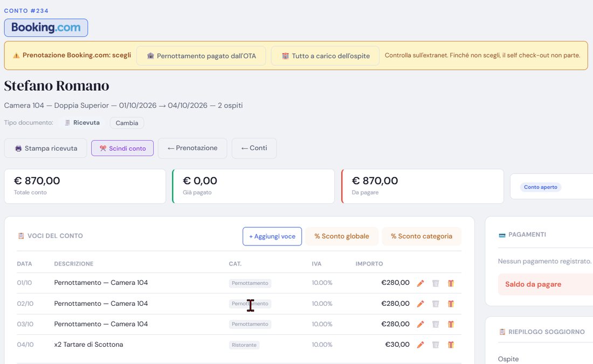
Task: Delete the 03/10 Pernottamento row trash icon
Action: coord(436,324)
